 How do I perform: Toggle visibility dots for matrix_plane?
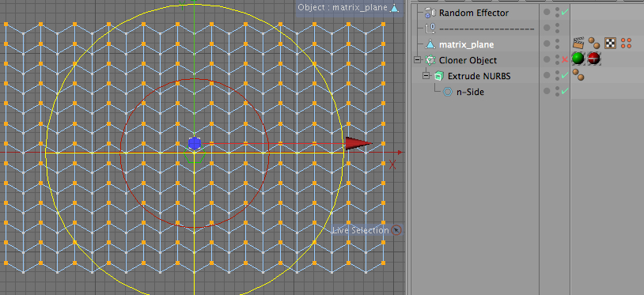(557, 44)
